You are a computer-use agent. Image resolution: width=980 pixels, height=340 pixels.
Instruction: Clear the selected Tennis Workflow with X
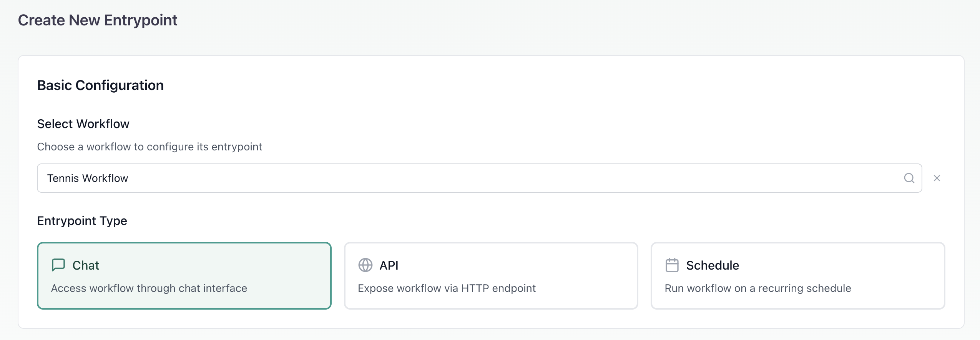click(937, 178)
